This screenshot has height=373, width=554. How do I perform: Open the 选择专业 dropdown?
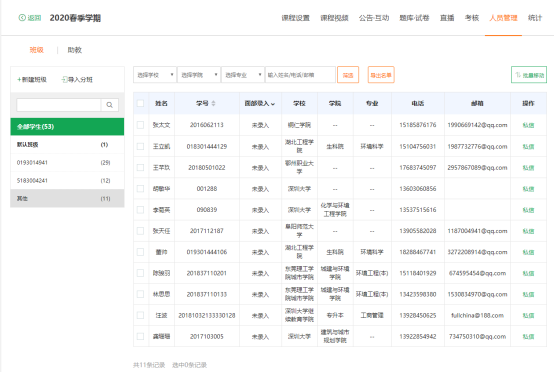(243, 75)
